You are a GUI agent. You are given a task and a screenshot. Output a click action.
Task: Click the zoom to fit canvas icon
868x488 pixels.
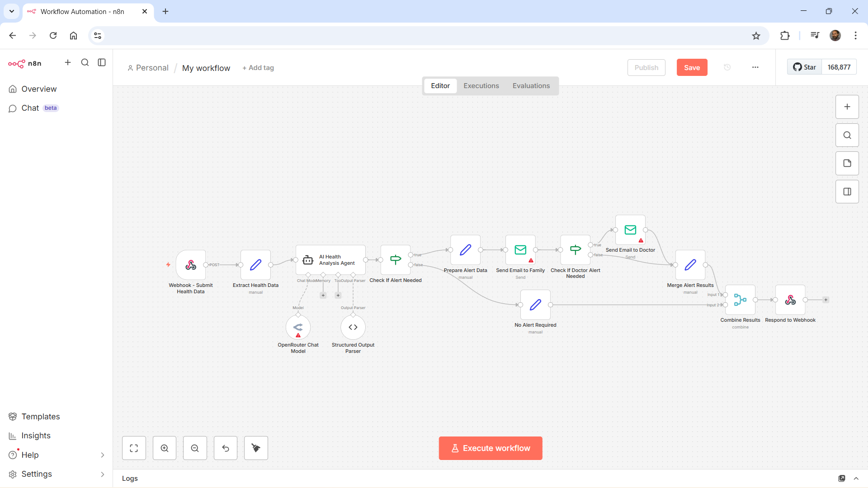[134, 448]
